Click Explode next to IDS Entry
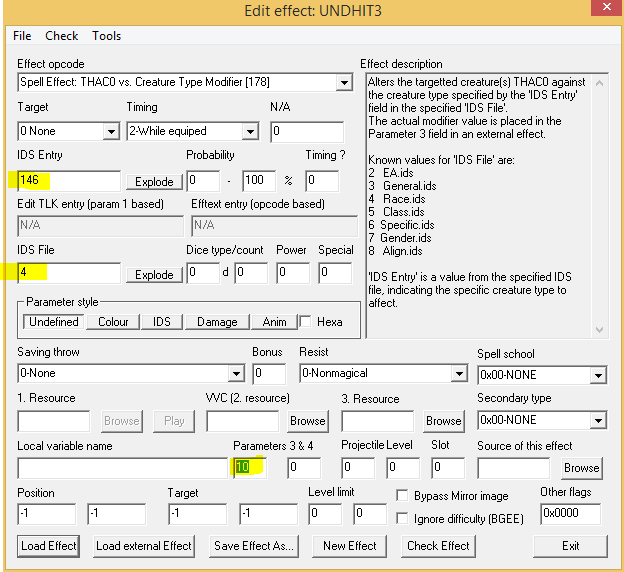624x572 pixels. click(x=154, y=182)
